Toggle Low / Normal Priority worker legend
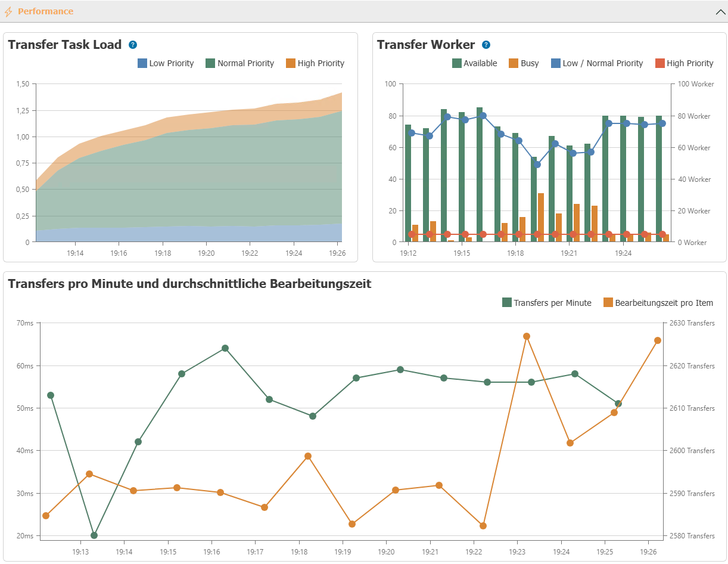Viewport: 728px width, 564px height. [597, 63]
